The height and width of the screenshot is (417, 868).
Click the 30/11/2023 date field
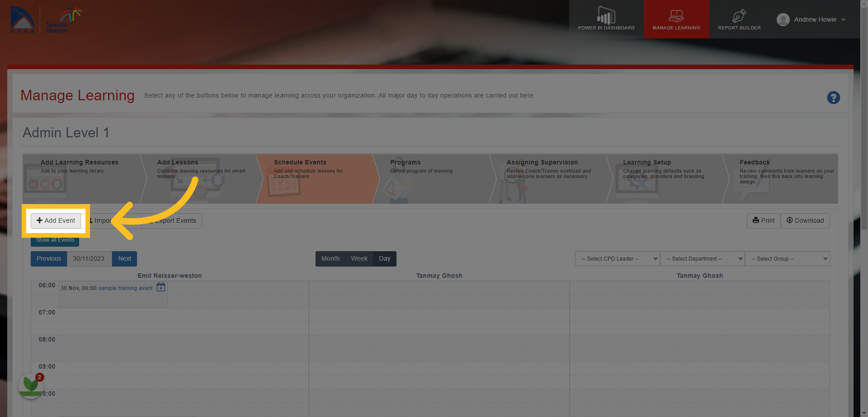point(89,258)
